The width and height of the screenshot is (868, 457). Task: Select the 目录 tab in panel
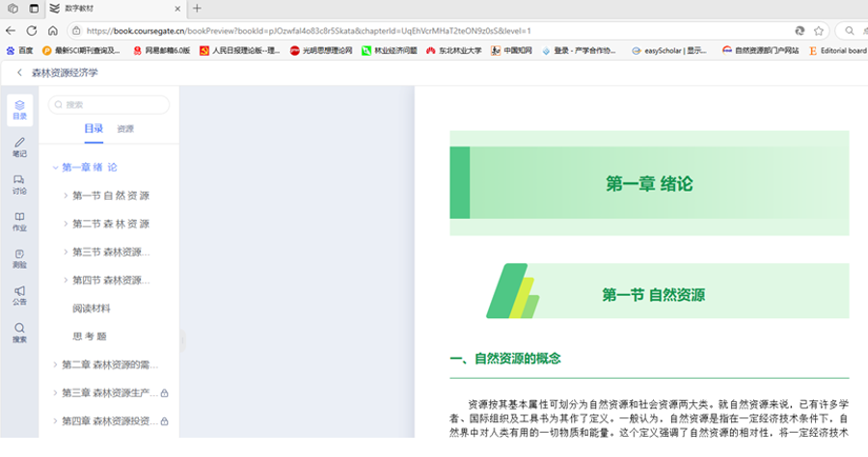(94, 129)
